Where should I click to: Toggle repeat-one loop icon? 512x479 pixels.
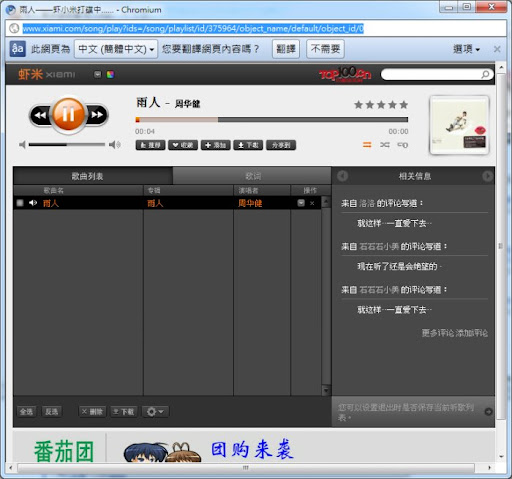(x=403, y=145)
